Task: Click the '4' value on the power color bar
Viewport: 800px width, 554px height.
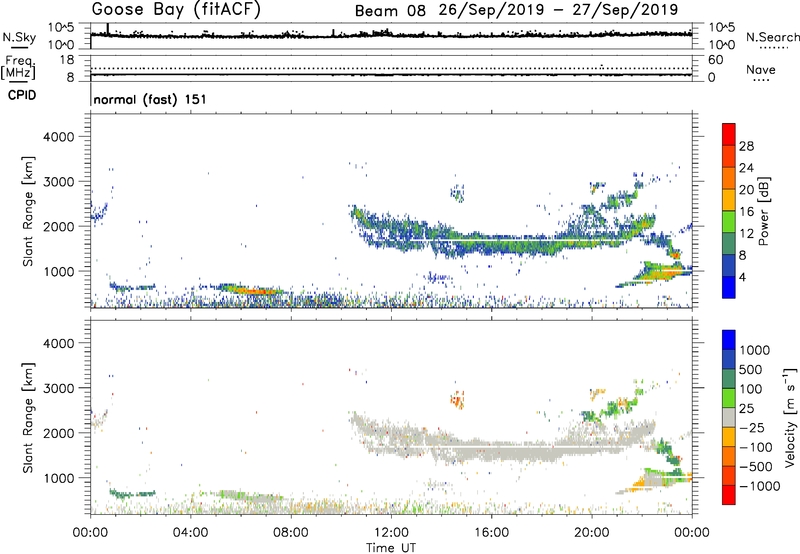Action: 742,277
